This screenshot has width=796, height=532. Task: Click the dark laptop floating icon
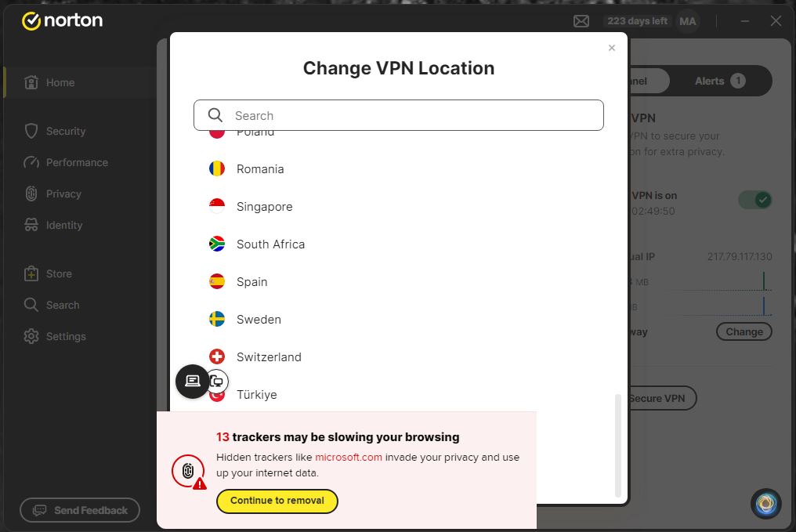(x=193, y=382)
